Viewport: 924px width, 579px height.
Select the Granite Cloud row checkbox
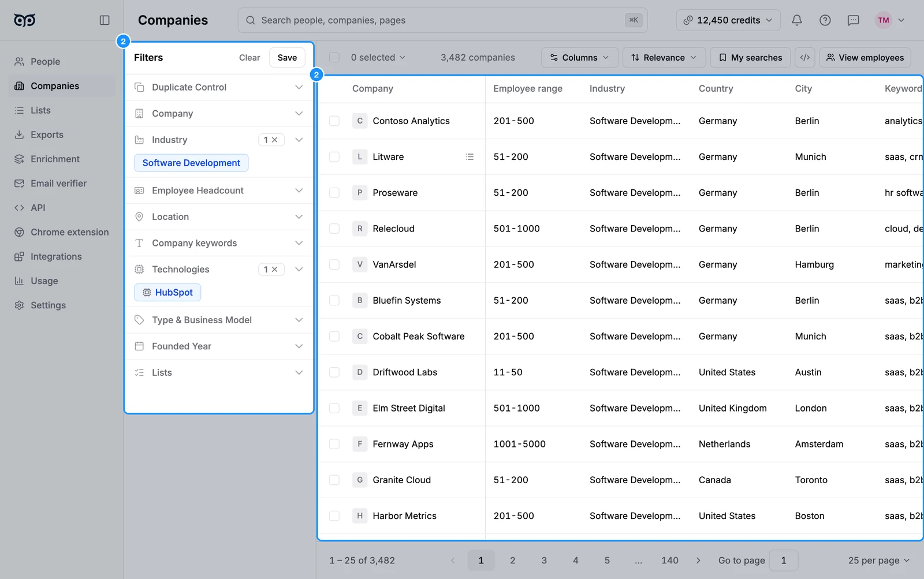[x=334, y=480]
